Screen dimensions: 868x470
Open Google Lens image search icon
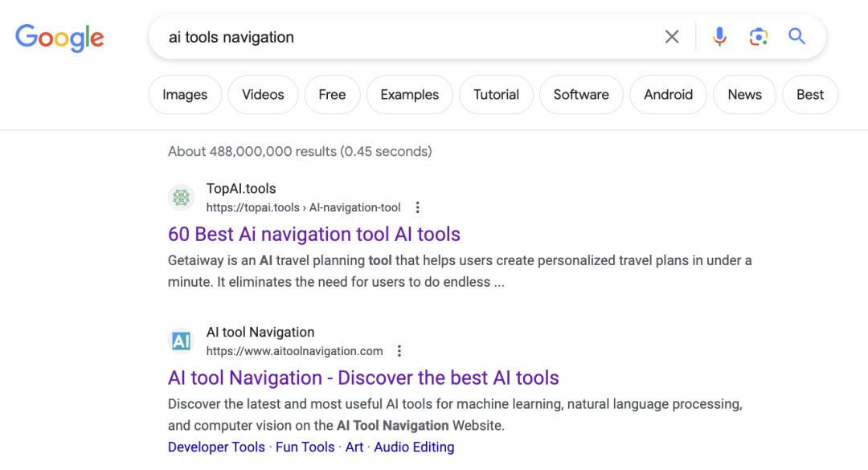pyautogui.click(x=759, y=37)
